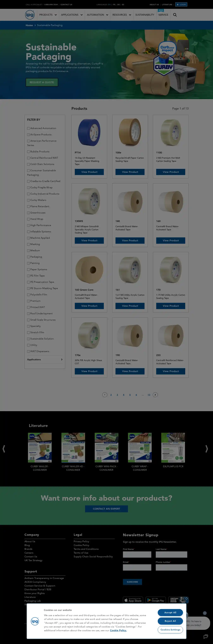Click the newsletter Email input field
Screen dimensions: 213x644
point(137,567)
